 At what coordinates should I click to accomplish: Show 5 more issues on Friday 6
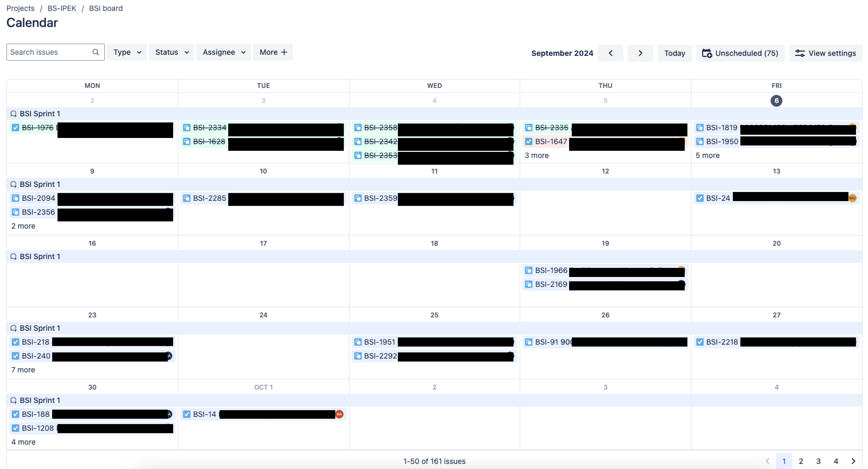pyautogui.click(x=708, y=156)
